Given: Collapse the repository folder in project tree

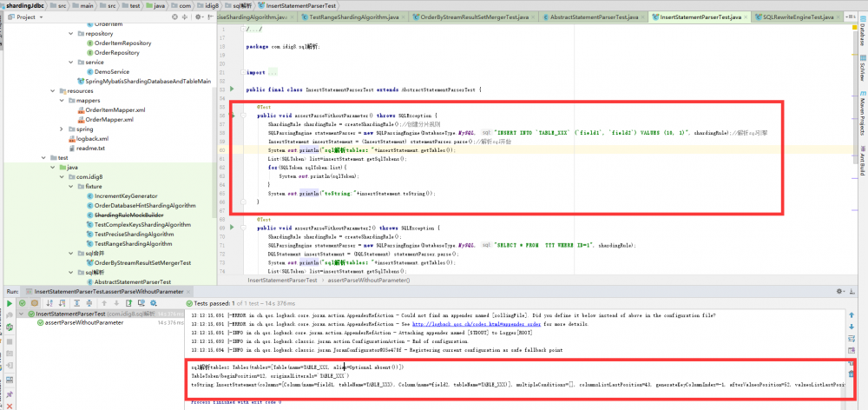Looking at the screenshot, I should click(x=70, y=32).
